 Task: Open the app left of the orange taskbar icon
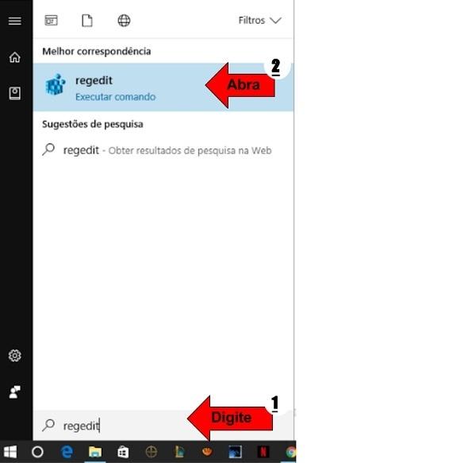(179, 452)
